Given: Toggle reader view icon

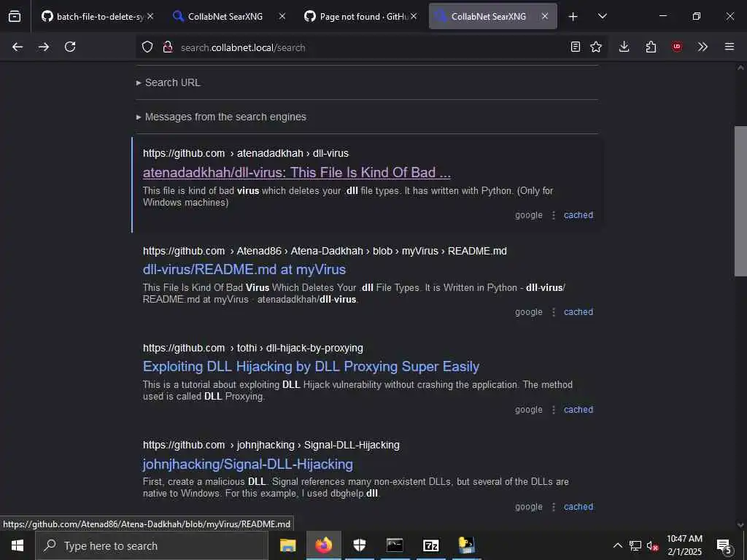Looking at the screenshot, I should coord(576,47).
